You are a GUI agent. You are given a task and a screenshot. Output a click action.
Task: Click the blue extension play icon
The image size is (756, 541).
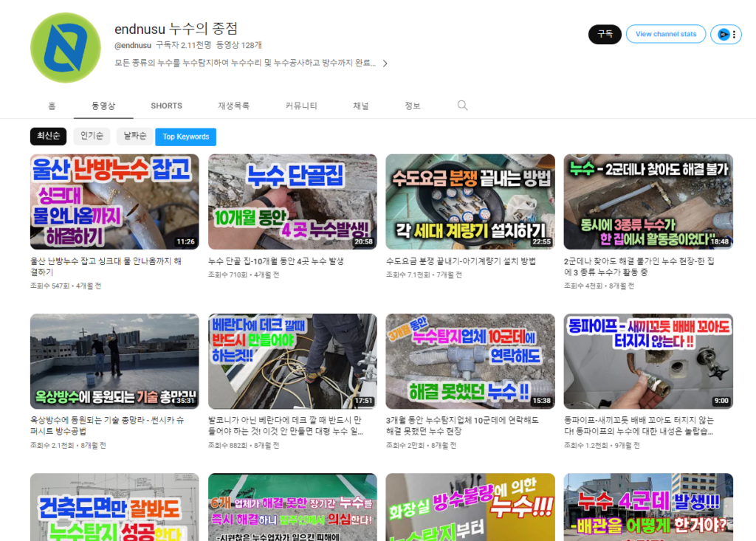[724, 34]
